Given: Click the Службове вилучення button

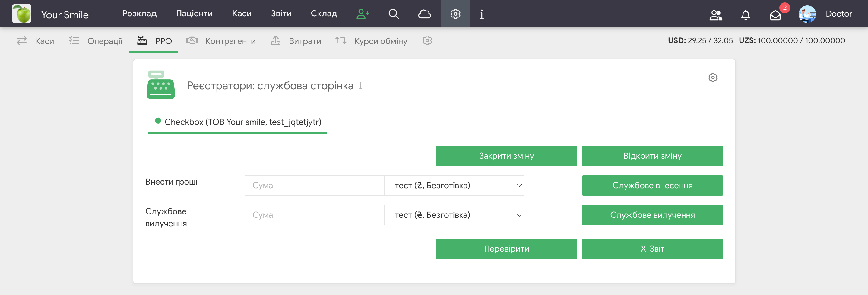Looking at the screenshot, I should [652, 215].
